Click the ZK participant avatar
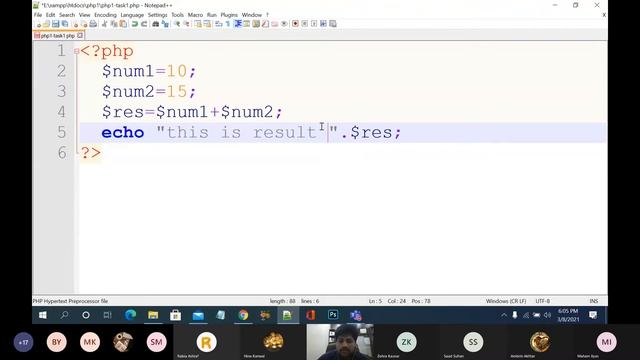 pyautogui.click(x=407, y=342)
